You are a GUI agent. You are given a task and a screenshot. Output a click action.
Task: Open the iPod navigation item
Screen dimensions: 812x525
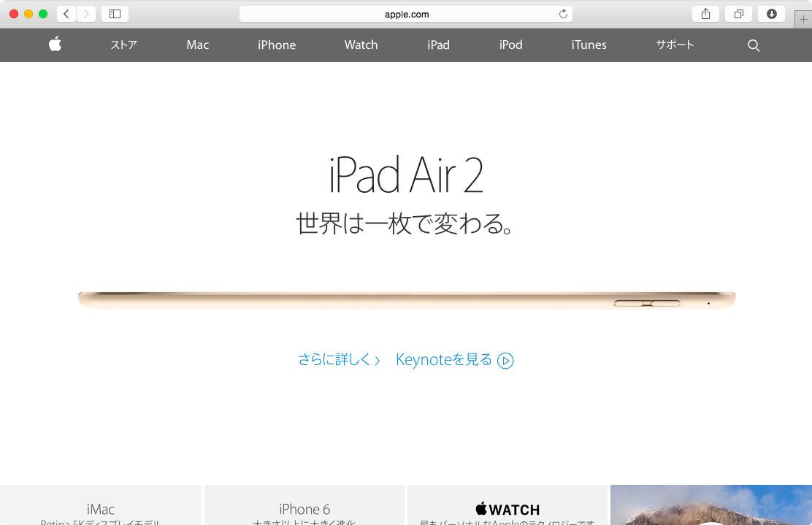(x=510, y=45)
